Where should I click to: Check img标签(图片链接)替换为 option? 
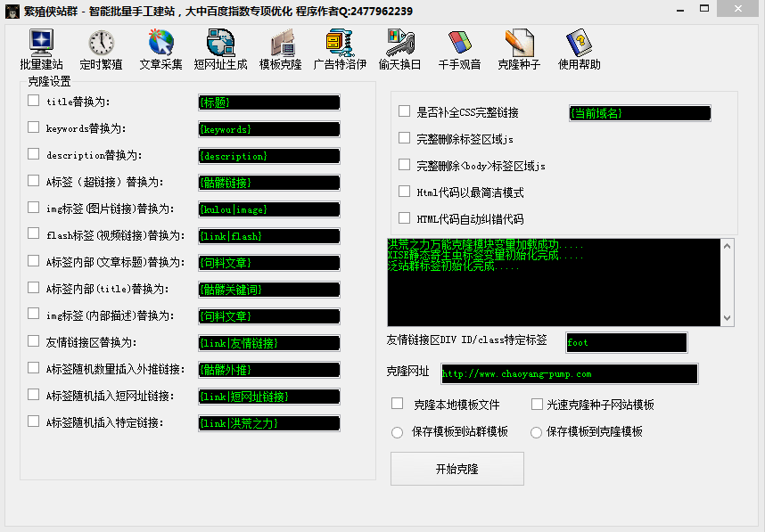pyautogui.click(x=34, y=208)
